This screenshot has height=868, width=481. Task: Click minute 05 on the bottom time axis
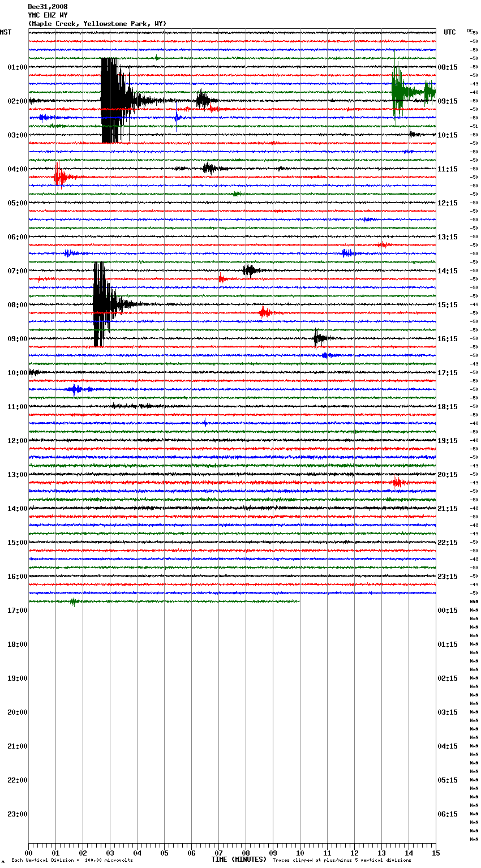pyautogui.click(x=164, y=853)
